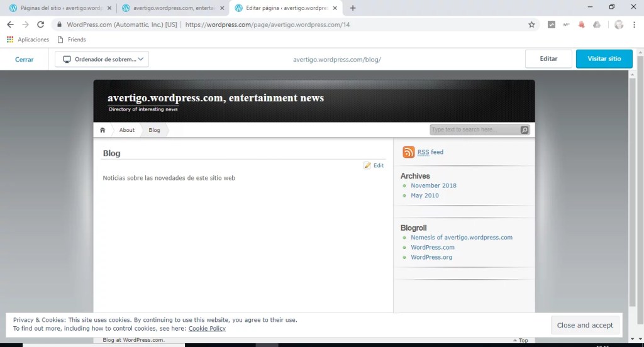Open the user profile avatar in Chrome
Image resolution: width=644 pixels, height=347 pixels.
pyautogui.click(x=619, y=25)
